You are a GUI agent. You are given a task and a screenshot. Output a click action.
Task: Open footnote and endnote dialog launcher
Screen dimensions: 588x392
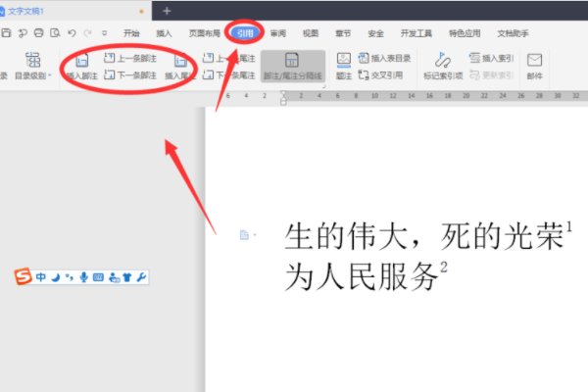pos(324,86)
